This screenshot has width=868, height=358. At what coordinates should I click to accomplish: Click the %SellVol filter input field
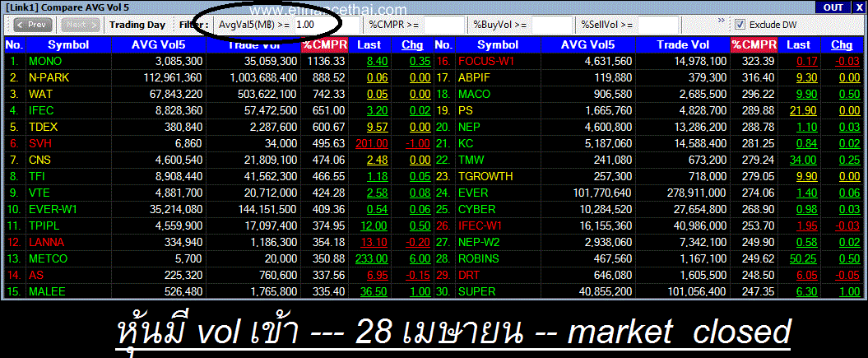pyautogui.click(x=658, y=25)
